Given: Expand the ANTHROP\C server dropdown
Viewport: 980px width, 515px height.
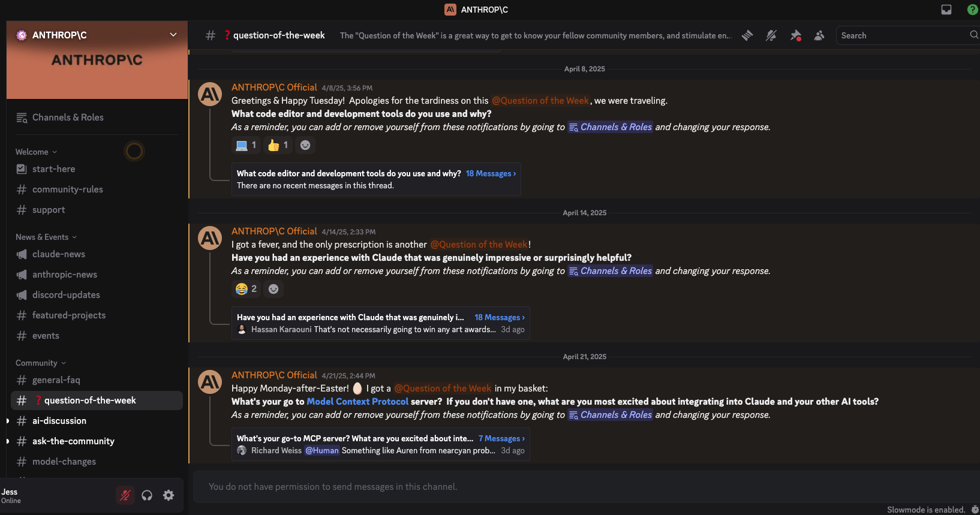Looking at the screenshot, I should point(173,34).
